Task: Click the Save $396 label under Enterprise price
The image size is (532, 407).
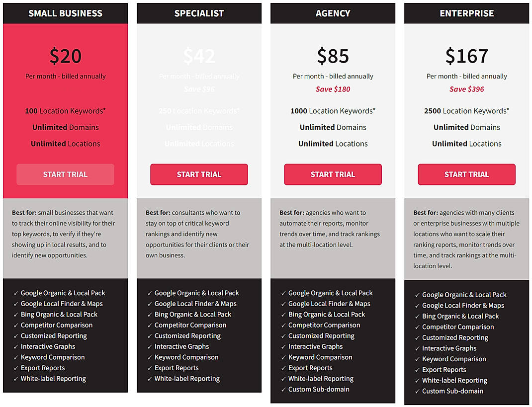Action: (x=466, y=89)
